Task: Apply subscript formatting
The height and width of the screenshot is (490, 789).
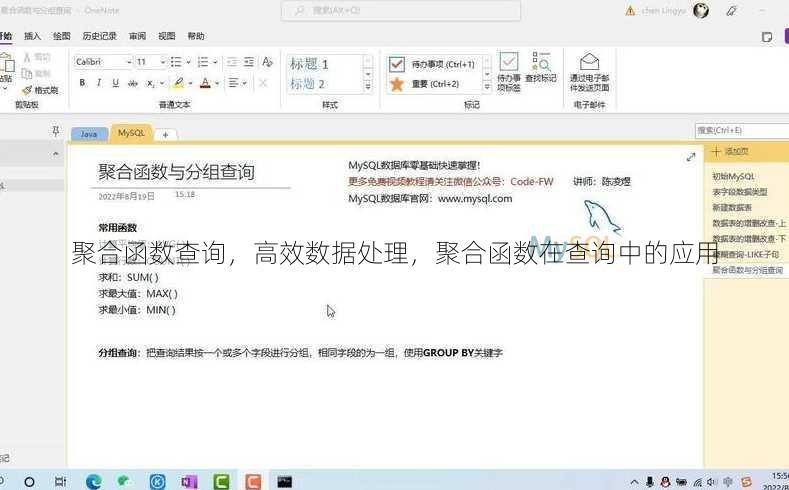Action: pos(150,84)
